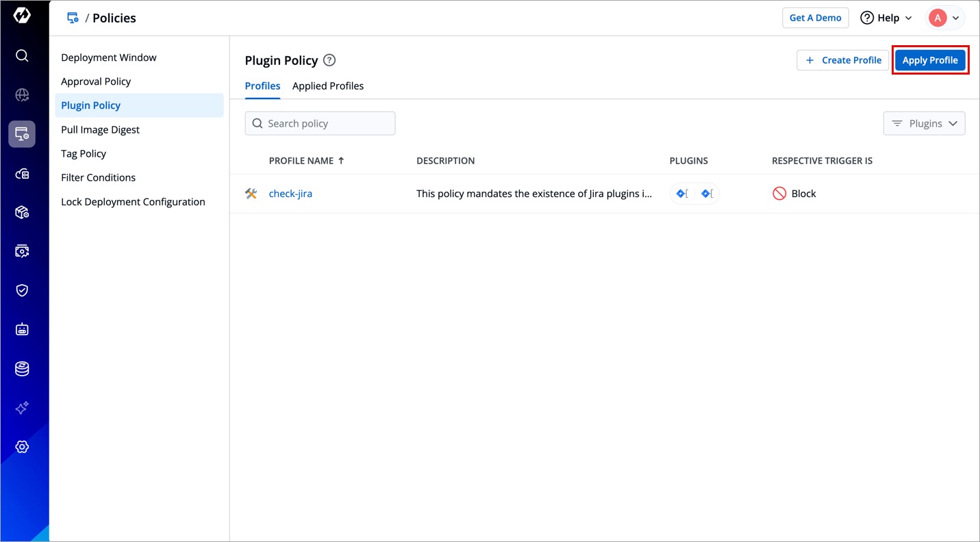The width and height of the screenshot is (980, 542).
Task: Click the Search policy input field
Action: pyautogui.click(x=321, y=124)
